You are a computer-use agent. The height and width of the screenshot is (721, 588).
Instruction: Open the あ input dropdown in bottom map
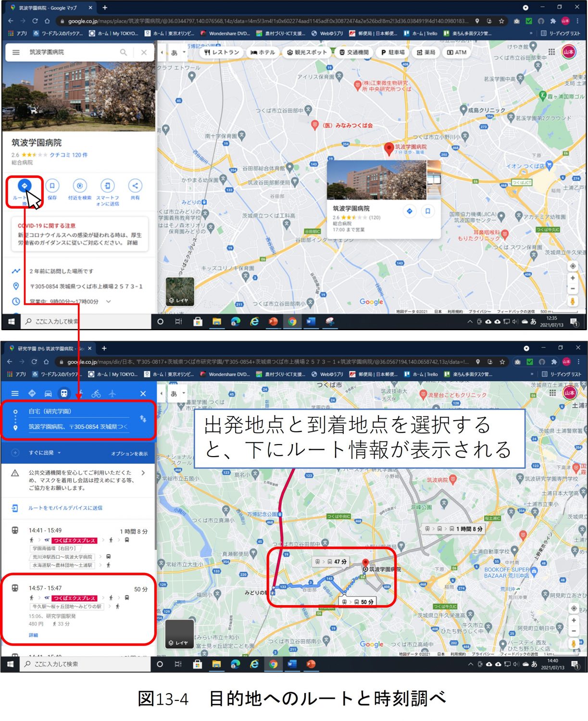pos(177,393)
